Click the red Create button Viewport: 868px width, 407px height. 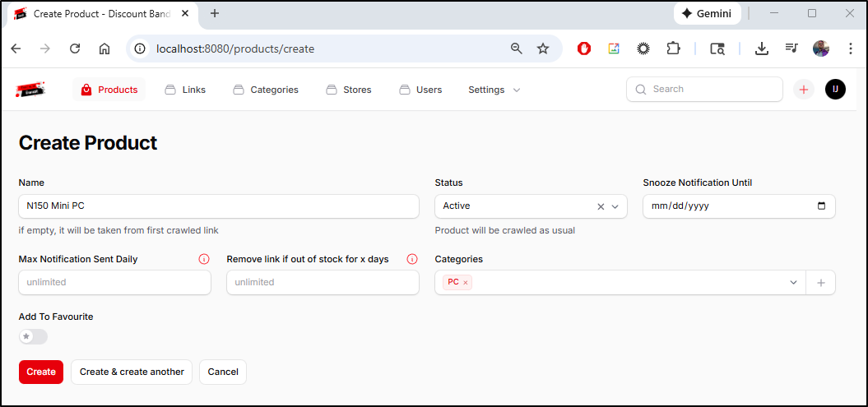pos(41,372)
